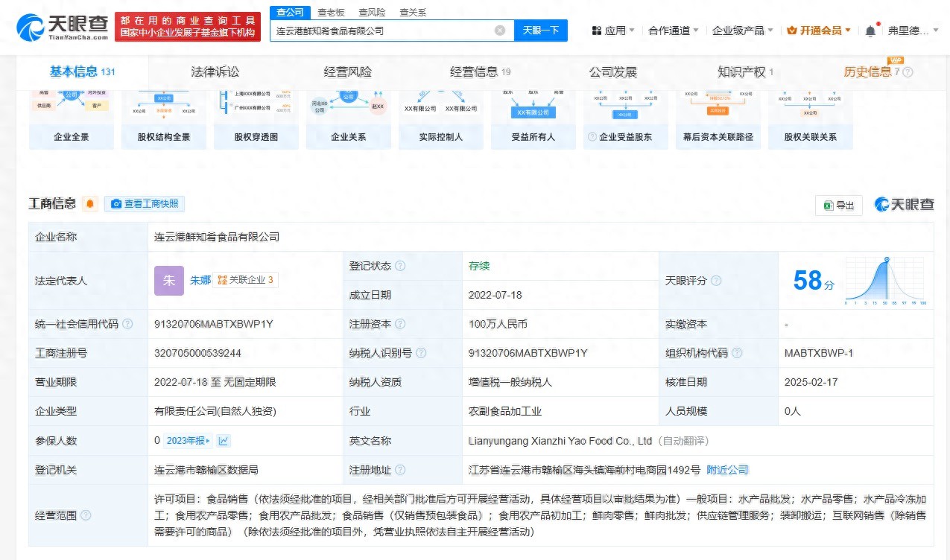Click the notification bell icon

click(870, 31)
